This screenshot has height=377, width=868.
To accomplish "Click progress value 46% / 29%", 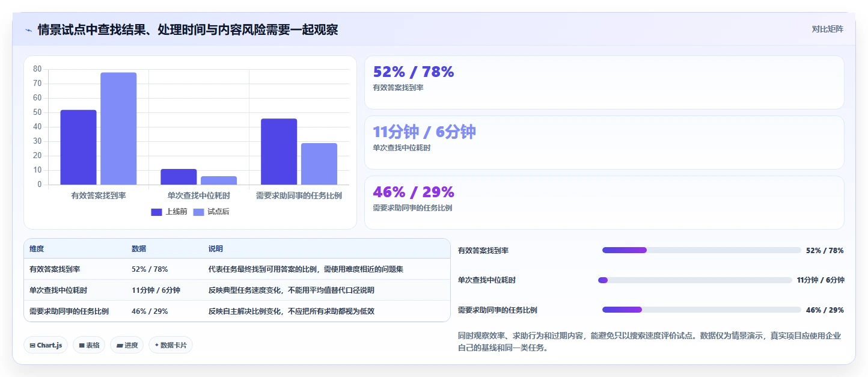I will pyautogui.click(x=825, y=310).
